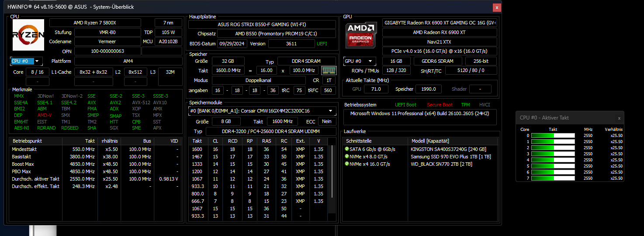Image resolution: width=644 pixels, height=236 pixels.
Task: Click the WD_BLACK SN770 2TB entry
Action: coord(441,164)
